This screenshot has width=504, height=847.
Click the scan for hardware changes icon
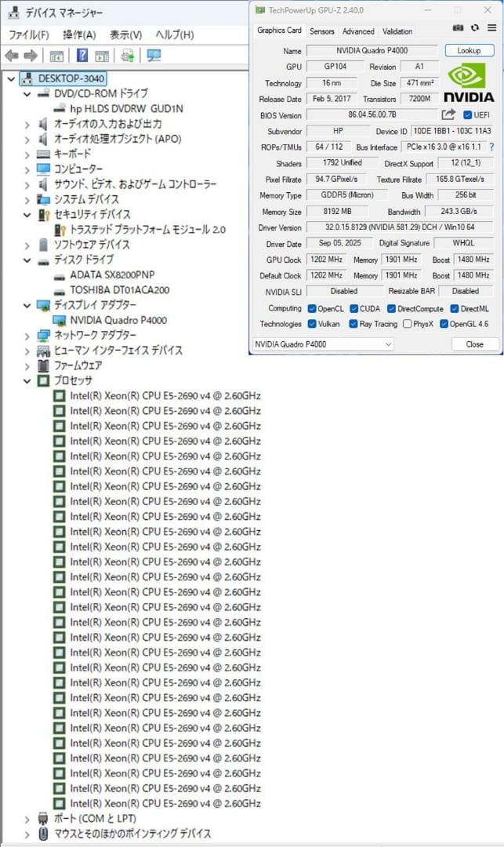click(x=128, y=55)
